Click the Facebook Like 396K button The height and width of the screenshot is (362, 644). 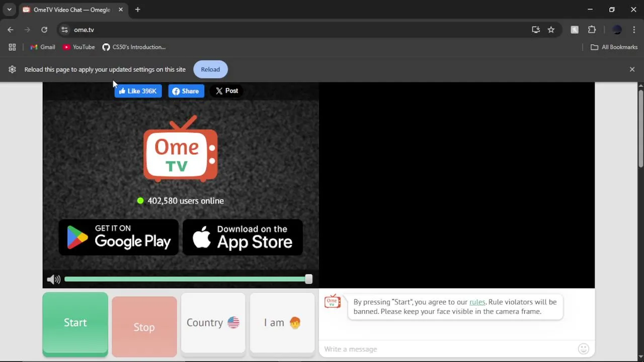[138, 91]
